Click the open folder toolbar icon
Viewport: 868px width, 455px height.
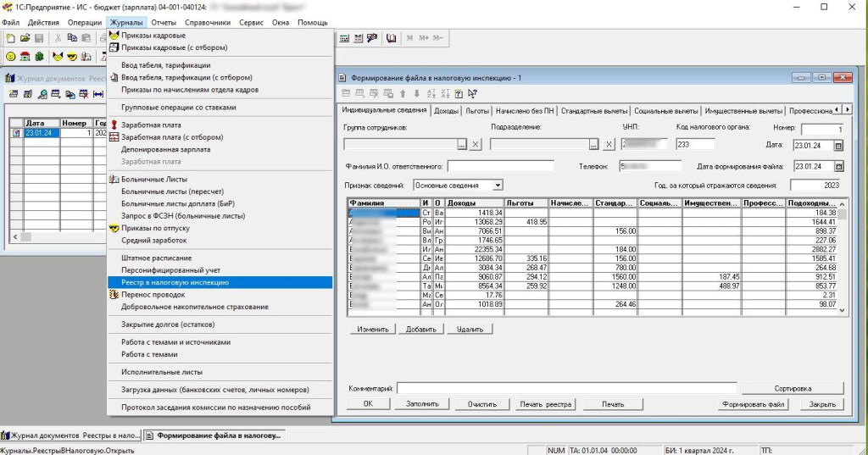point(25,38)
